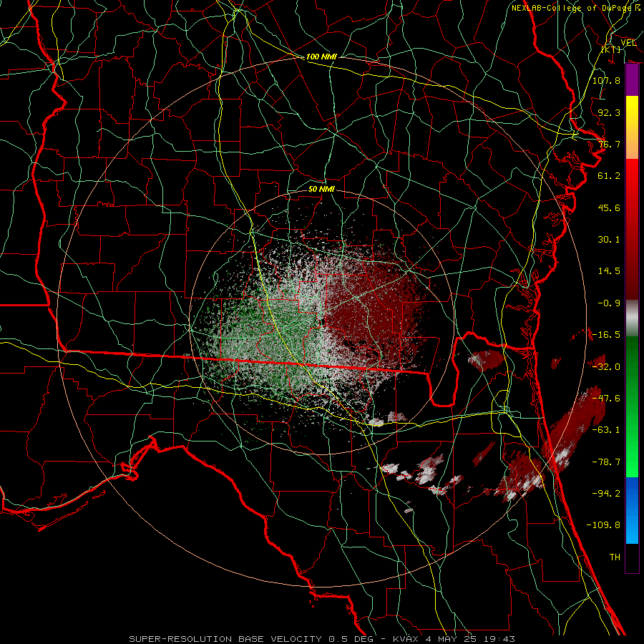The image size is (644, 644).
Task: Select the 45.6 scale value
Action: 609,208
